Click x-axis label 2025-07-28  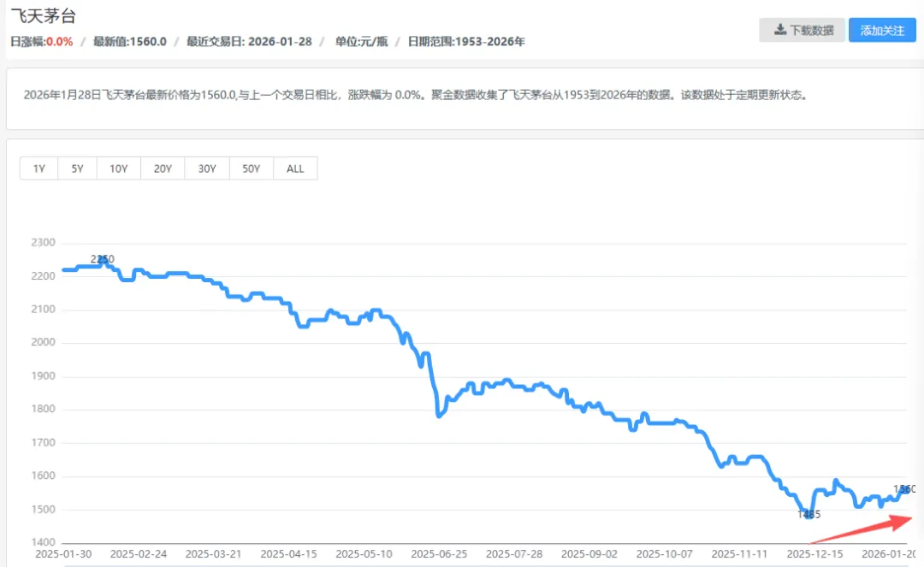point(514,554)
